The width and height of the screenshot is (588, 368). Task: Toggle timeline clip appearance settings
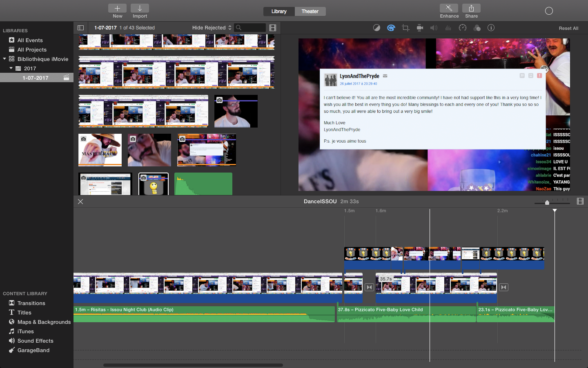(x=580, y=201)
